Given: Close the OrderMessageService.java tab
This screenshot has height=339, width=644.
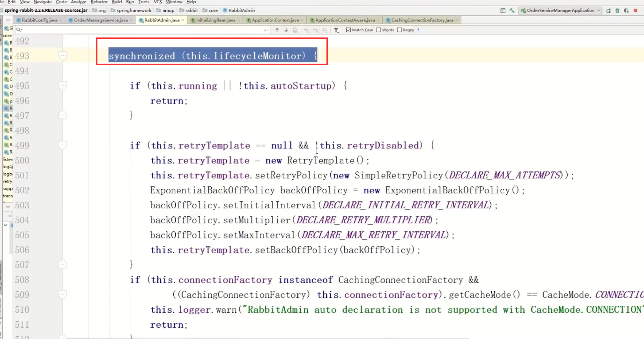Looking at the screenshot, I should (x=131, y=20).
